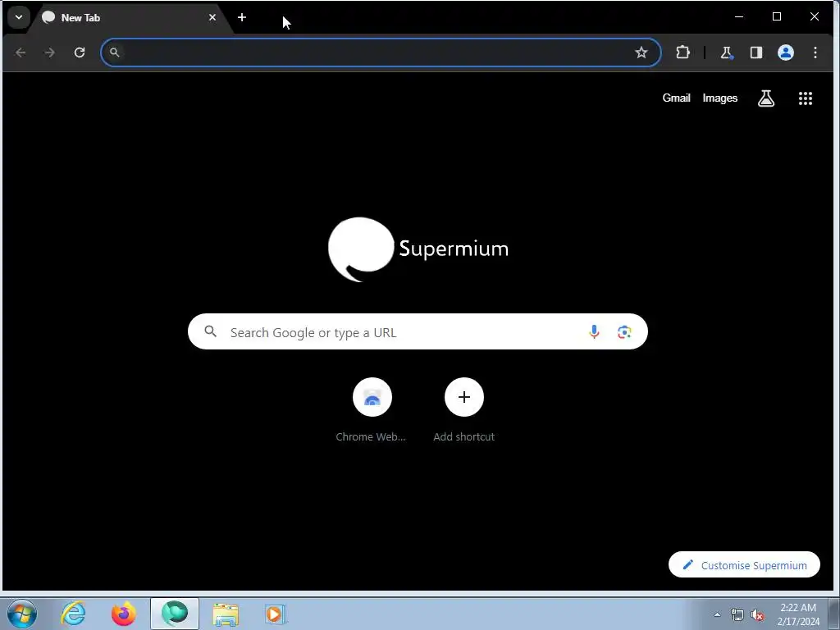Bookmark this tab with star icon
The width and height of the screenshot is (840, 630).
641,52
